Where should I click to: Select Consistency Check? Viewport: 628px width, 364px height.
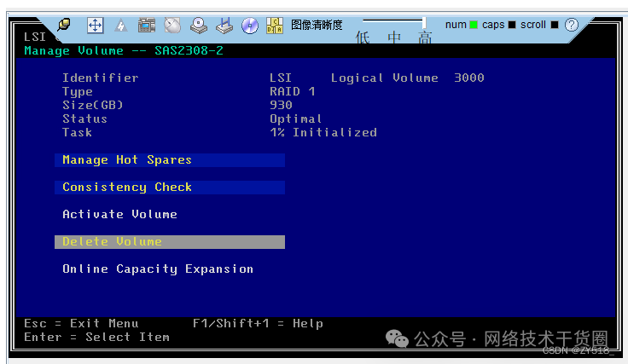pyautogui.click(x=170, y=188)
